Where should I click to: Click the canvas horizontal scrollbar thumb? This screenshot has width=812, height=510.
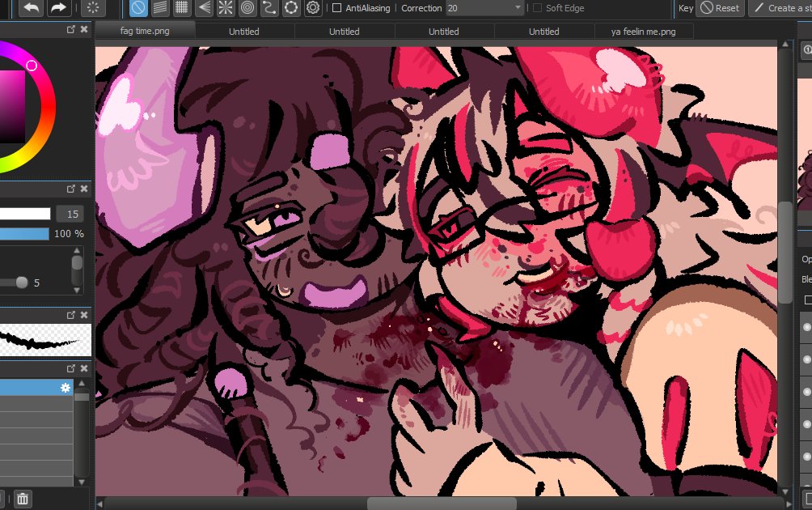click(442, 504)
